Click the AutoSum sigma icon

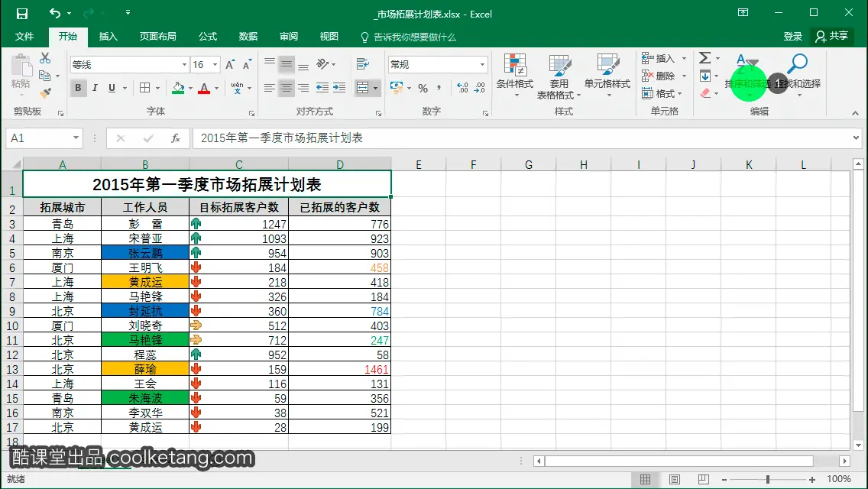pyautogui.click(x=704, y=58)
